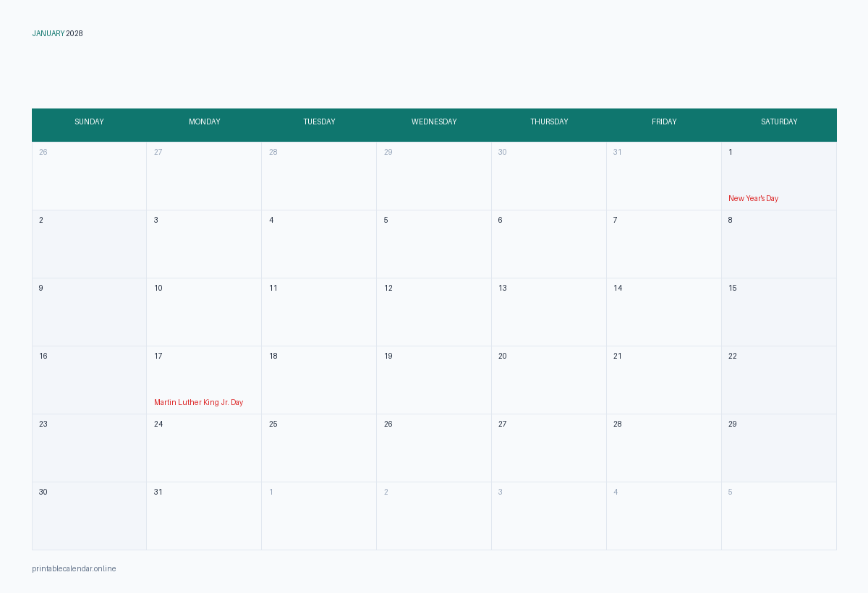Click the Martin Luther King Jr. Day label
This screenshot has width=868, height=593.
(x=198, y=402)
